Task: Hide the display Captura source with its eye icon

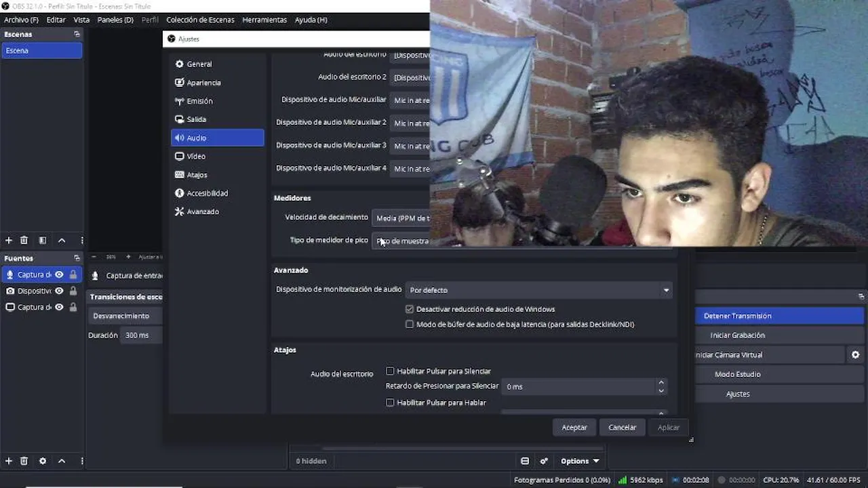Action: 59,307
